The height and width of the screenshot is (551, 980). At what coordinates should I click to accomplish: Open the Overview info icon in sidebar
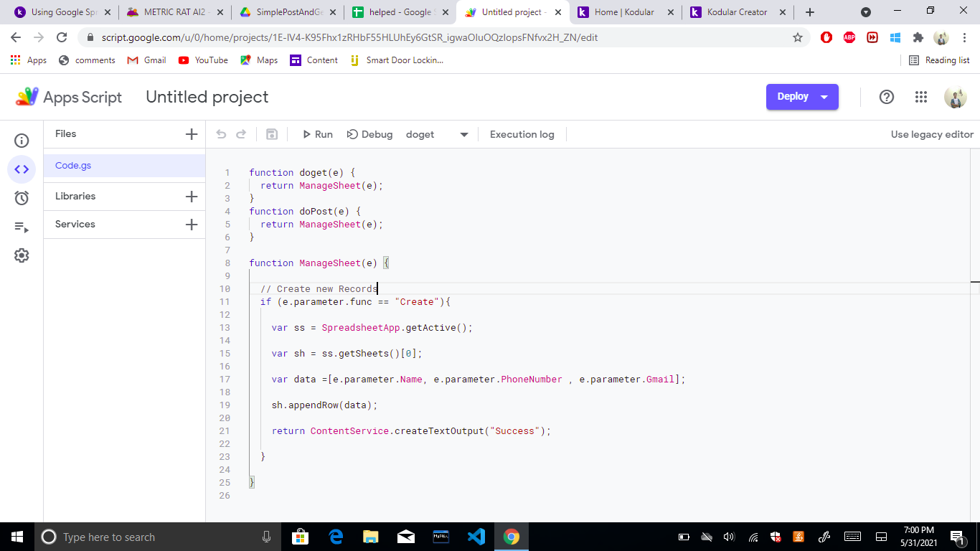(22, 141)
